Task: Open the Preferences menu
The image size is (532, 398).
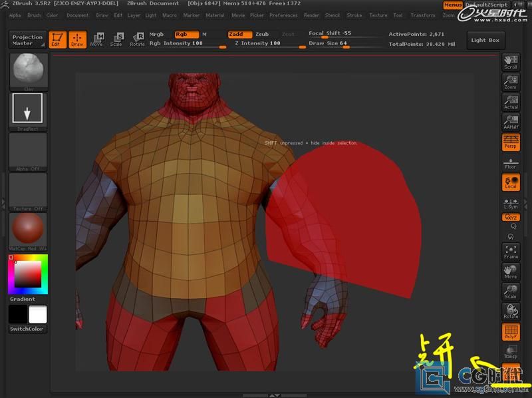Action: pos(283,15)
